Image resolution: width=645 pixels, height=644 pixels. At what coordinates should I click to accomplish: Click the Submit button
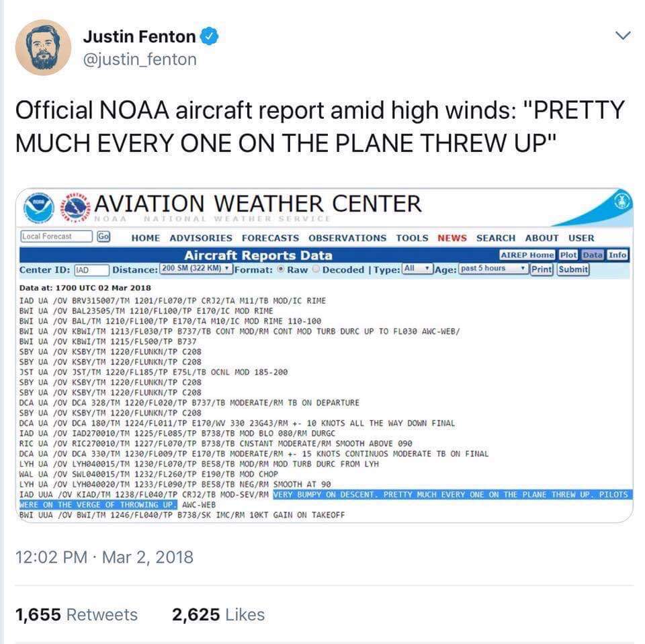pyautogui.click(x=573, y=270)
